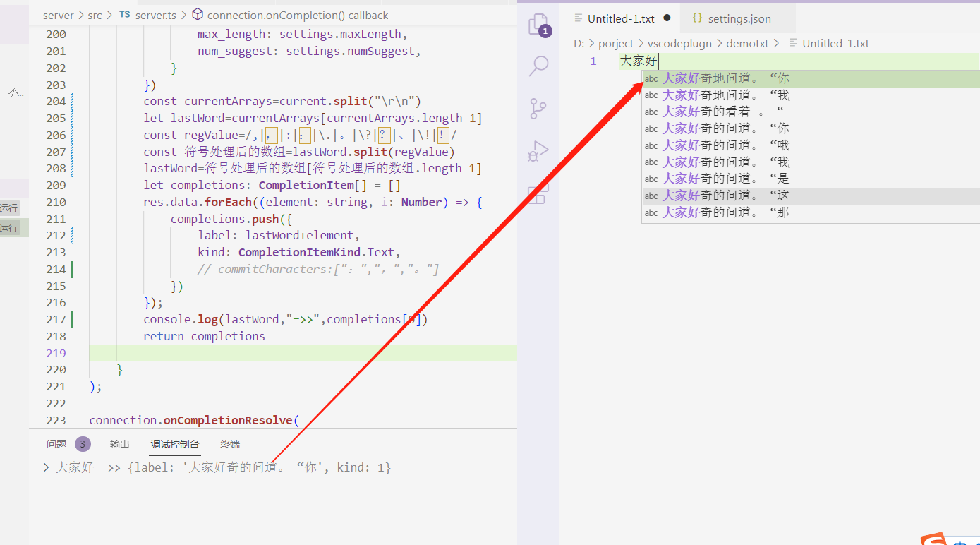Open the Source Control view
980x545 pixels.
(x=538, y=108)
